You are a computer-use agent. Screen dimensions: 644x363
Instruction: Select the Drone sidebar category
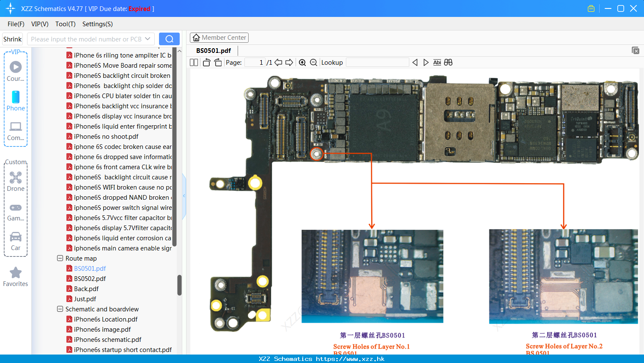click(x=16, y=181)
